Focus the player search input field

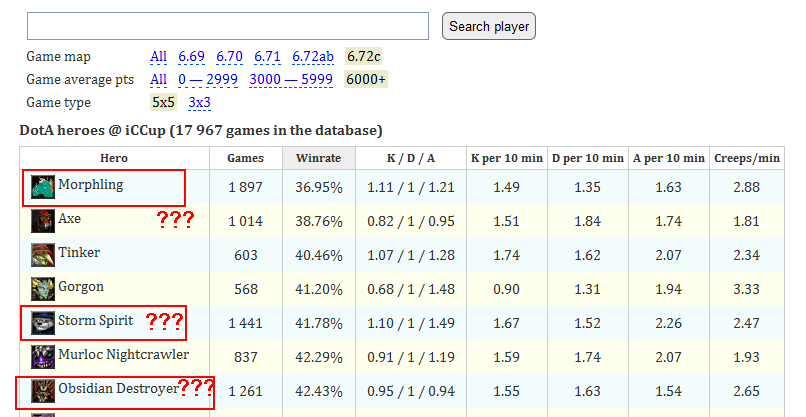pyautogui.click(x=228, y=26)
